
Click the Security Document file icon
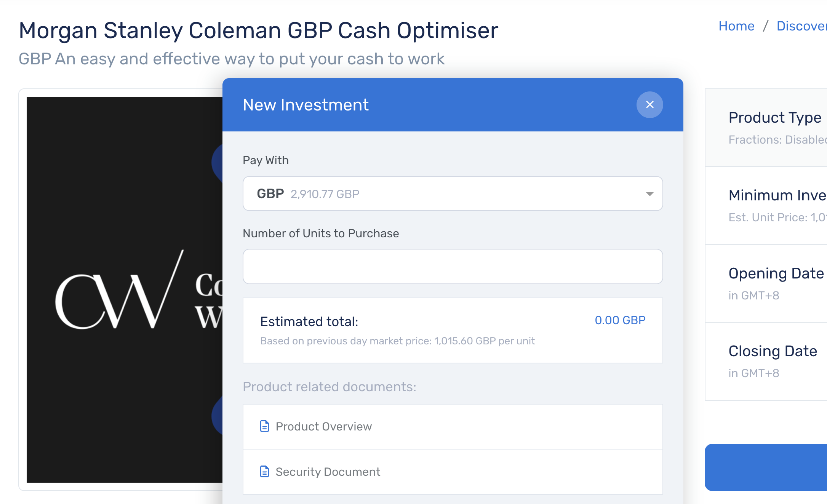click(264, 472)
